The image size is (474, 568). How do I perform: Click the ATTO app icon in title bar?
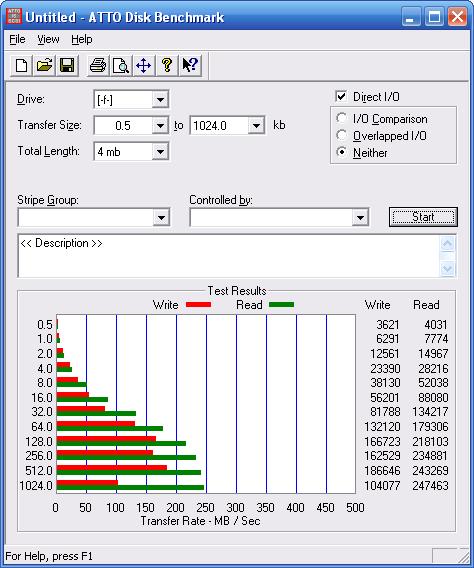pyautogui.click(x=13, y=16)
